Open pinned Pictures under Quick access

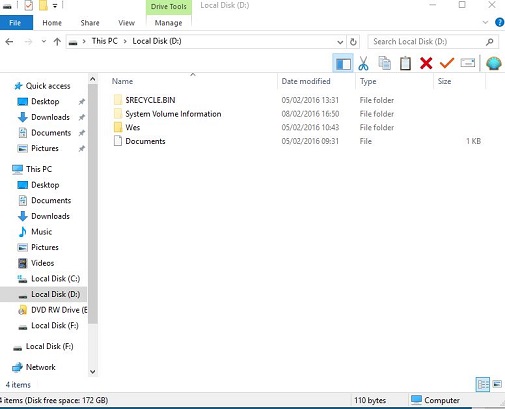[x=45, y=148]
